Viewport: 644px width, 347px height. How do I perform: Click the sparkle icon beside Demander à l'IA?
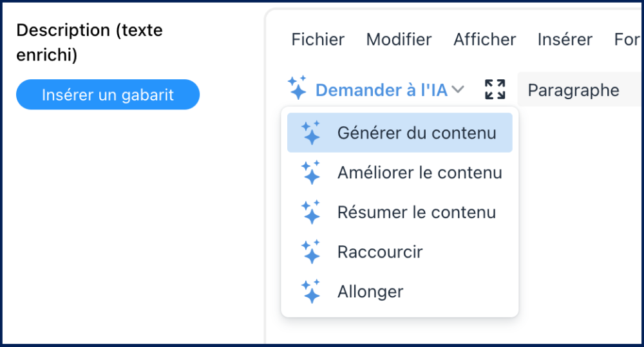pyautogui.click(x=297, y=88)
